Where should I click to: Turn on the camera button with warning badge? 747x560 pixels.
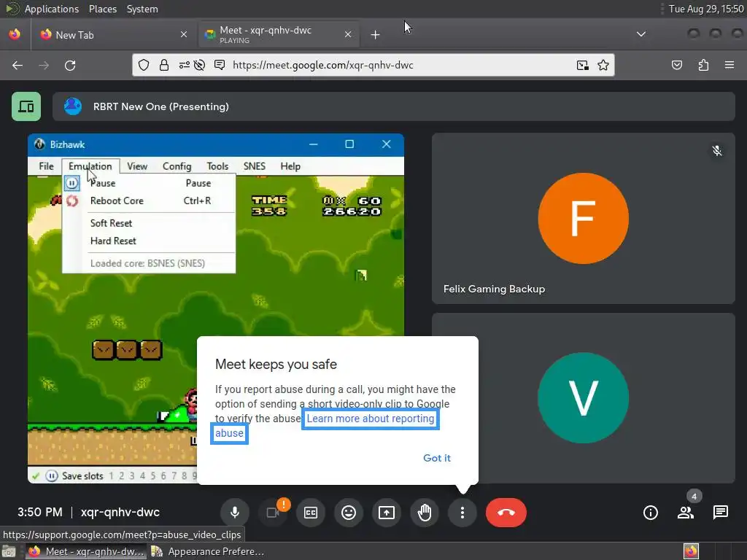tap(273, 513)
